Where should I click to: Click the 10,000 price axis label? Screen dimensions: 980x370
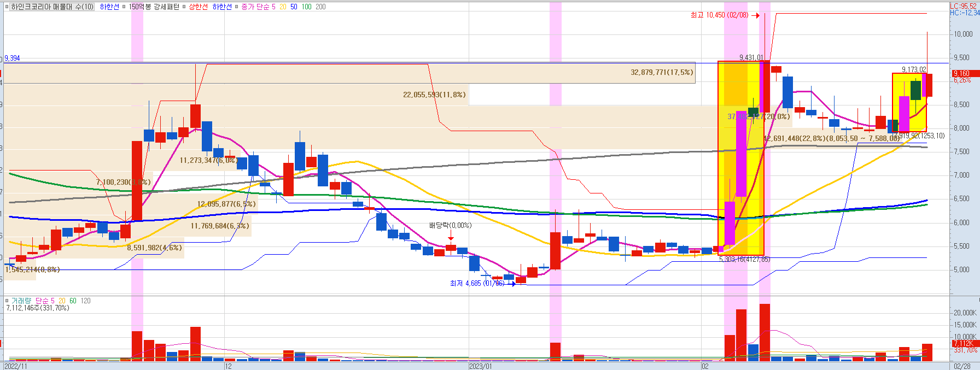pos(964,34)
